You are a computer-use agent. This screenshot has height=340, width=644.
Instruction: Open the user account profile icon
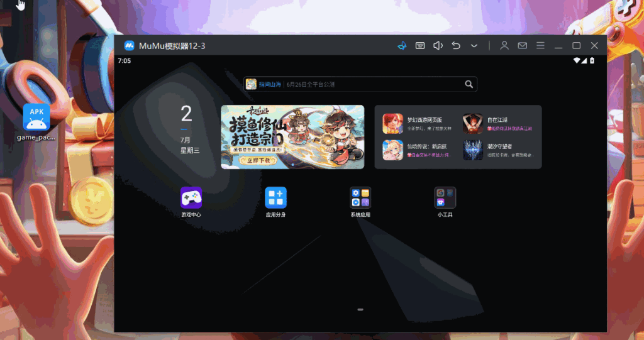pos(504,46)
